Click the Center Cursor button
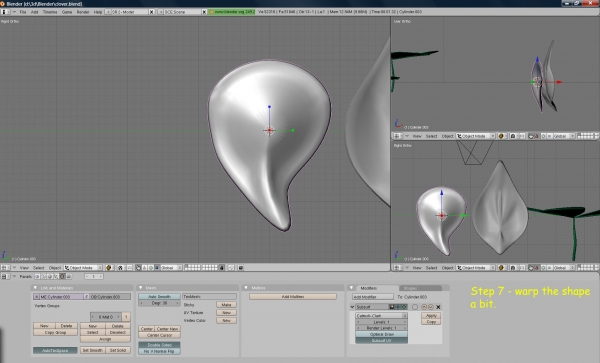 [159, 335]
